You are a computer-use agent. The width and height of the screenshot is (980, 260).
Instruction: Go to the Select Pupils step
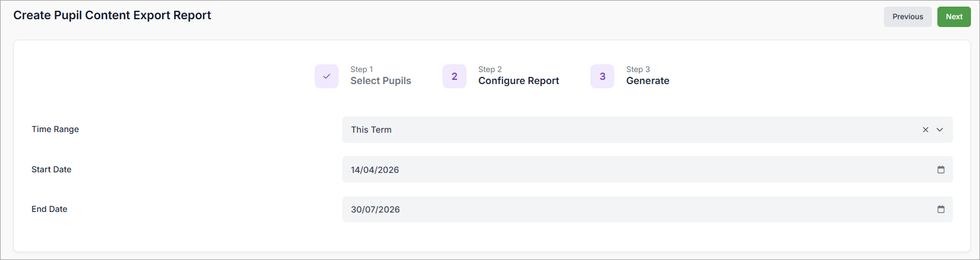(381, 80)
